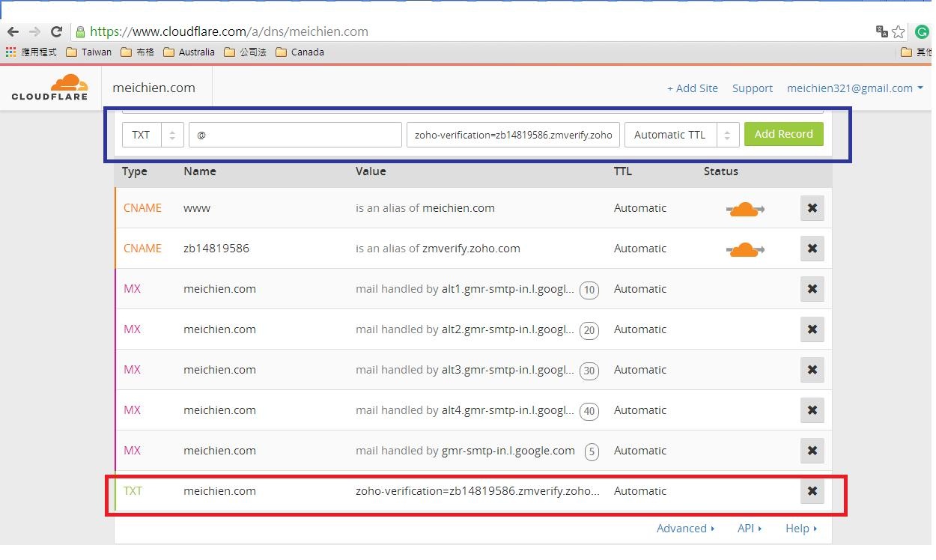Remove the alt4 MX record
The width and height of the screenshot is (936, 560).
click(x=812, y=410)
